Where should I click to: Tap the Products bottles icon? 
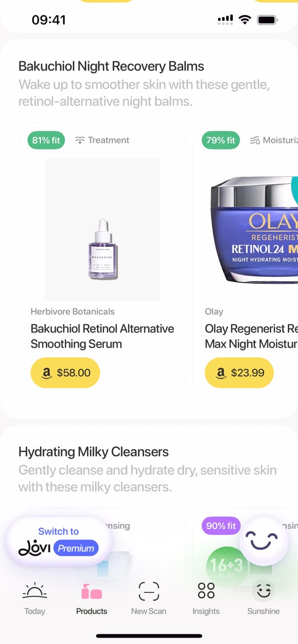[x=91, y=591]
